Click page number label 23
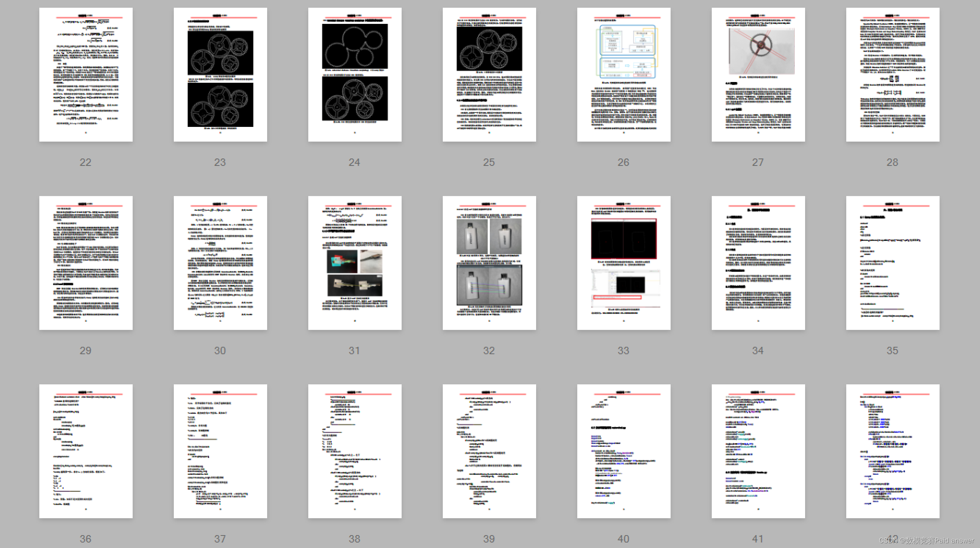Image resolution: width=980 pixels, height=548 pixels. (220, 162)
